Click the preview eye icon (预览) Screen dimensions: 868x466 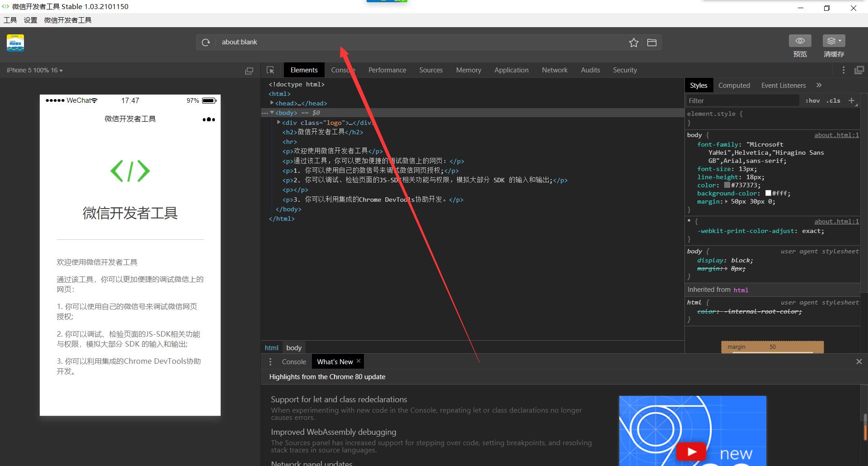[800, 41]
